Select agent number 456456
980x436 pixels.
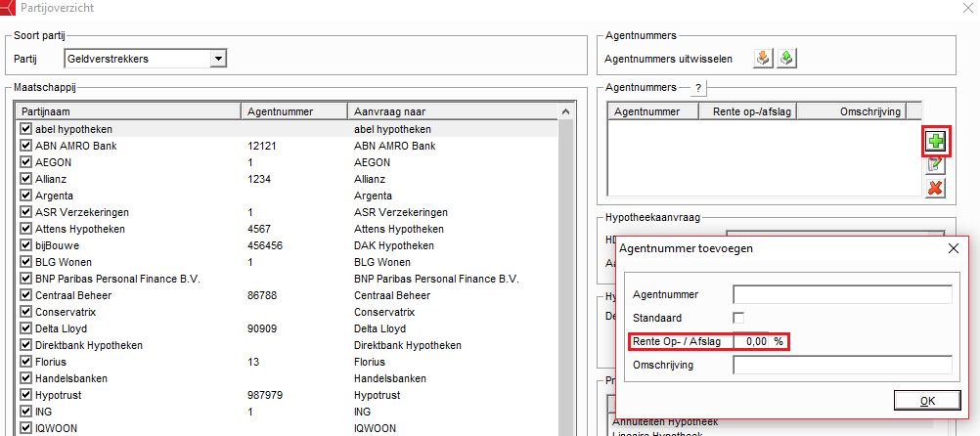click(x=265, y=245)
